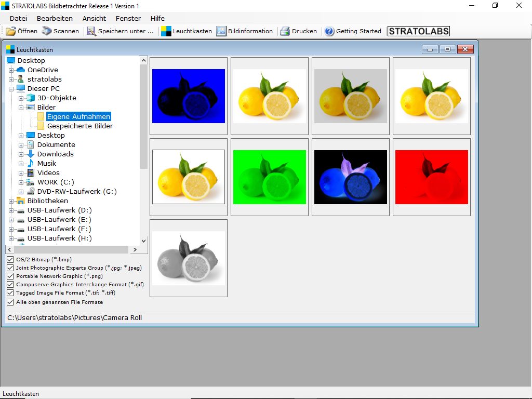Collapse the Bilder tree node
The height and width of the screenshot is (399, 532).
[21, 108]
